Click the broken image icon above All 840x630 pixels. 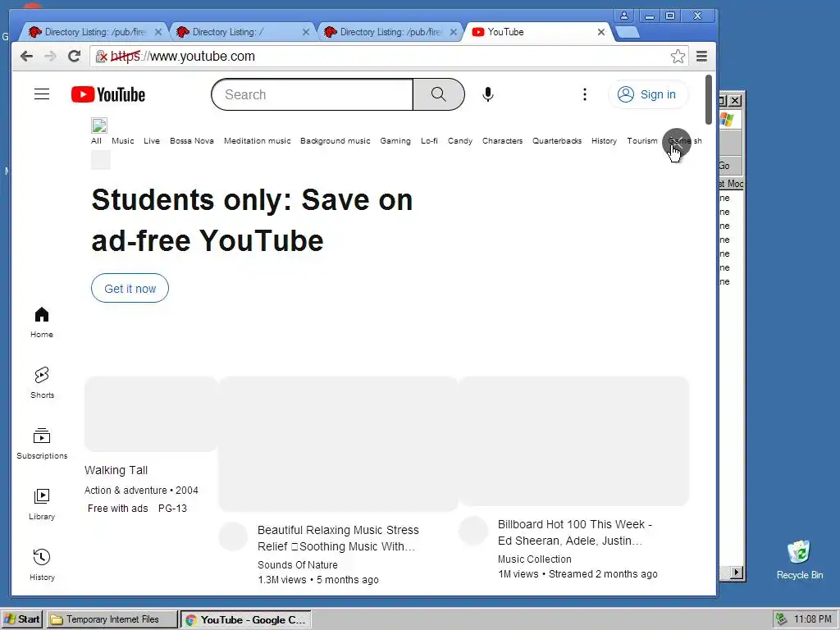tap(99, 126)
